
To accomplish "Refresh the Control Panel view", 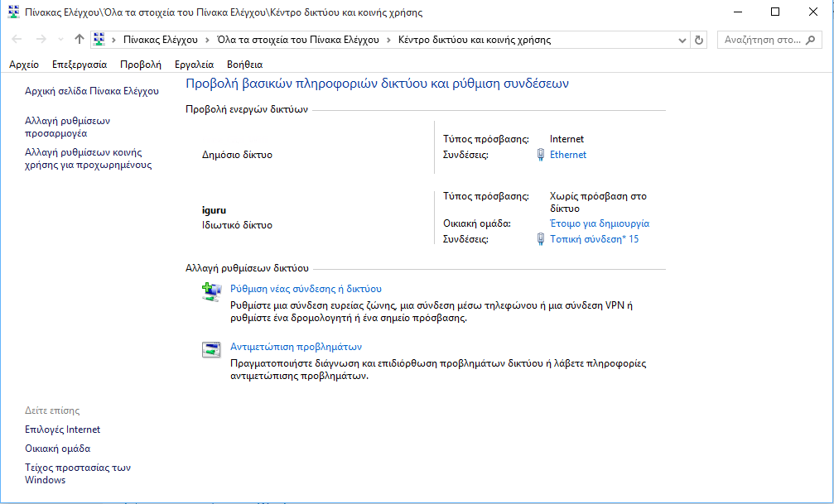I will 699,40.
